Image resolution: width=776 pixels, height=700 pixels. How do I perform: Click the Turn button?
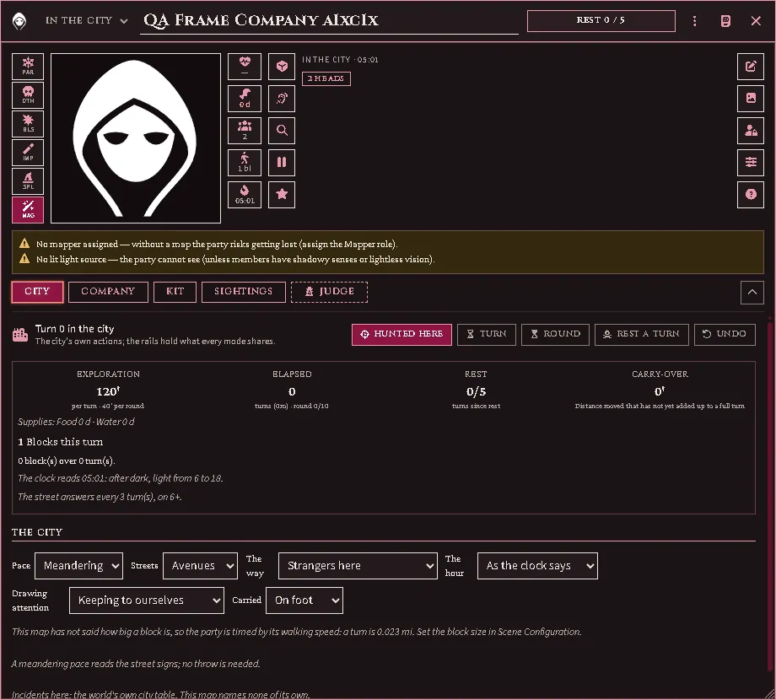(x=487, y=335)
